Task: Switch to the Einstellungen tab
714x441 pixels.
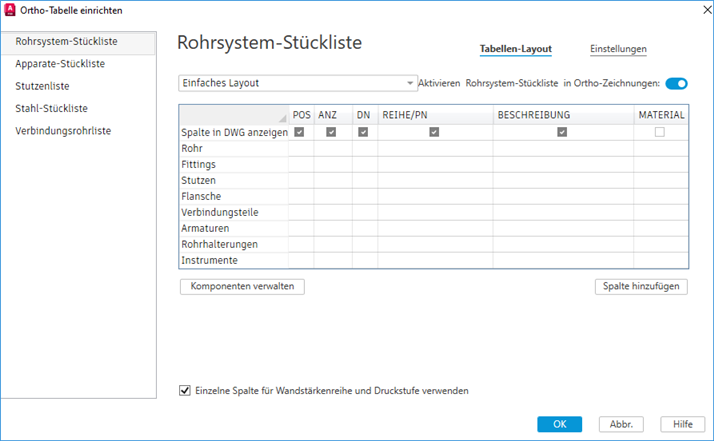Action: [618, 48]
